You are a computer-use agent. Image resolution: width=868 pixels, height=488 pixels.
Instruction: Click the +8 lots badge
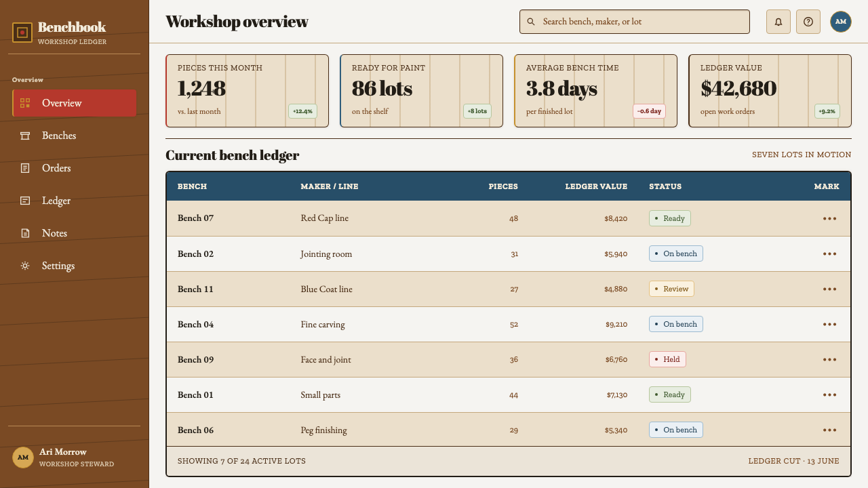click(477, 111)
